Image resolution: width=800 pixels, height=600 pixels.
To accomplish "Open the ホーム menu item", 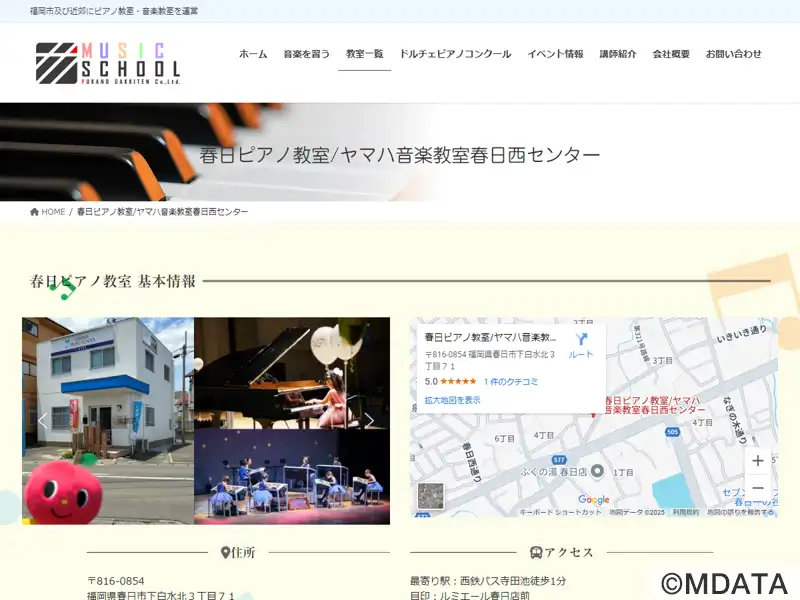I will (x=253, y=54).
